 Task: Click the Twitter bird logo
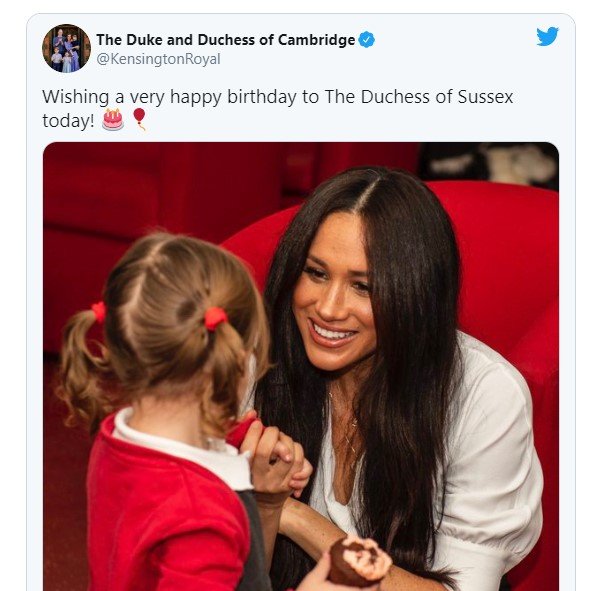pos(547,36)
